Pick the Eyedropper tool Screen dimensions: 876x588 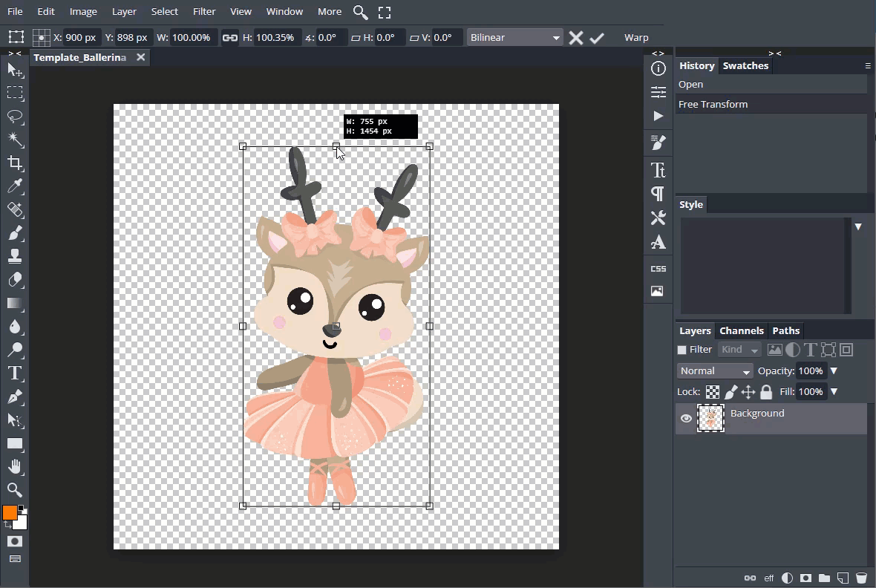point(15,186)
